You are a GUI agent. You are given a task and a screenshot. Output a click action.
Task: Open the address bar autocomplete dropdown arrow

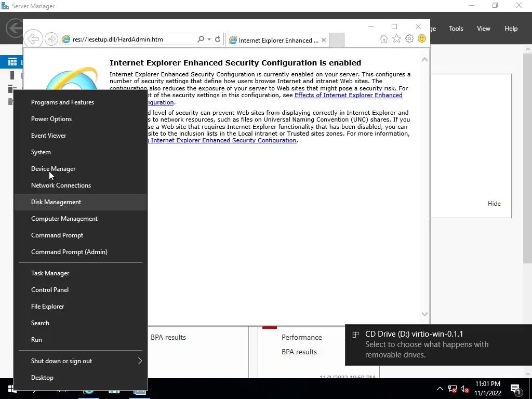(209, 39)
